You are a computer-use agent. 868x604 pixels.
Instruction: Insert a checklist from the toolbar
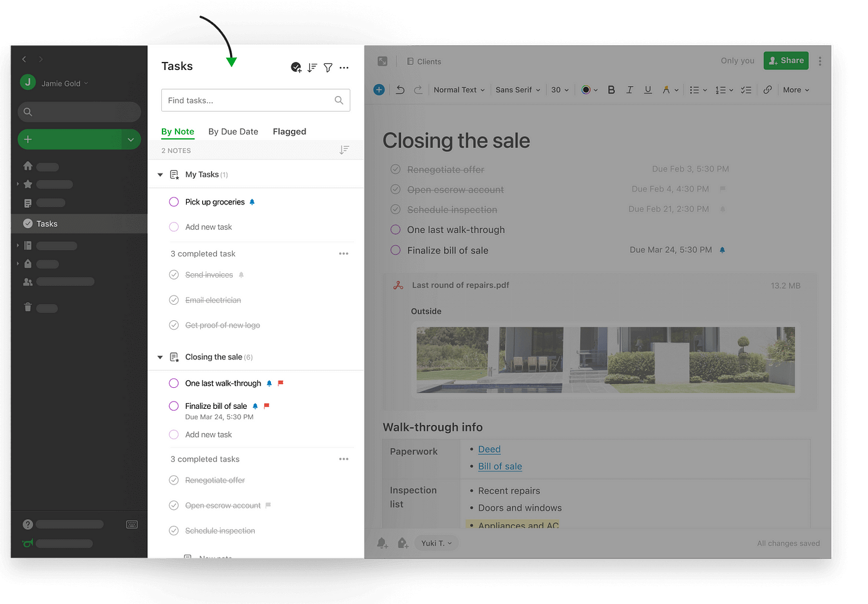pyautogui.click(x=746, y=90)
